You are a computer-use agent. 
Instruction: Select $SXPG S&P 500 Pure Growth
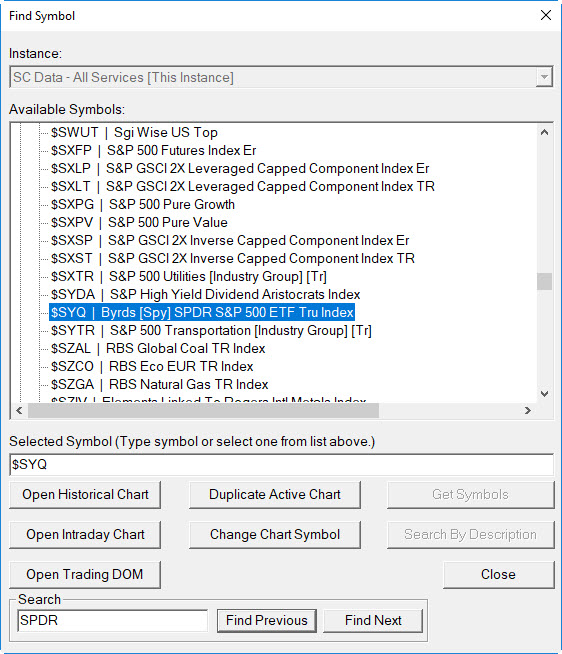click(143, 204)
